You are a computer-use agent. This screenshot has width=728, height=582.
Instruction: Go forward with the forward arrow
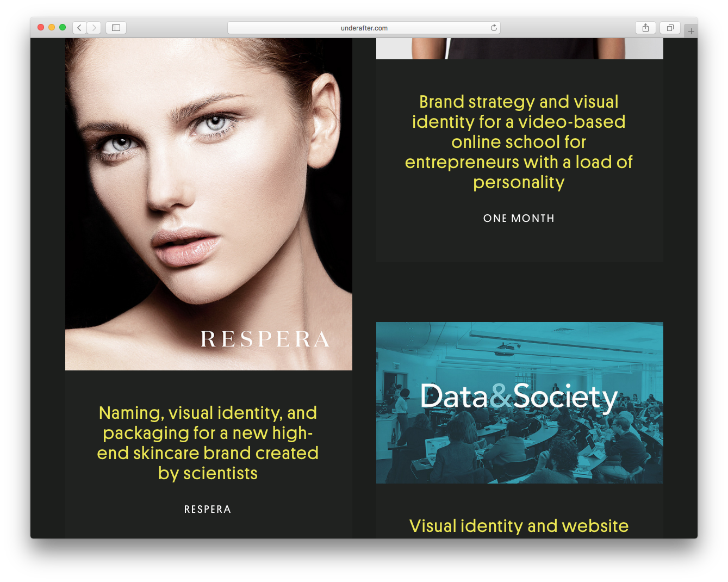(x=94, y=28)
